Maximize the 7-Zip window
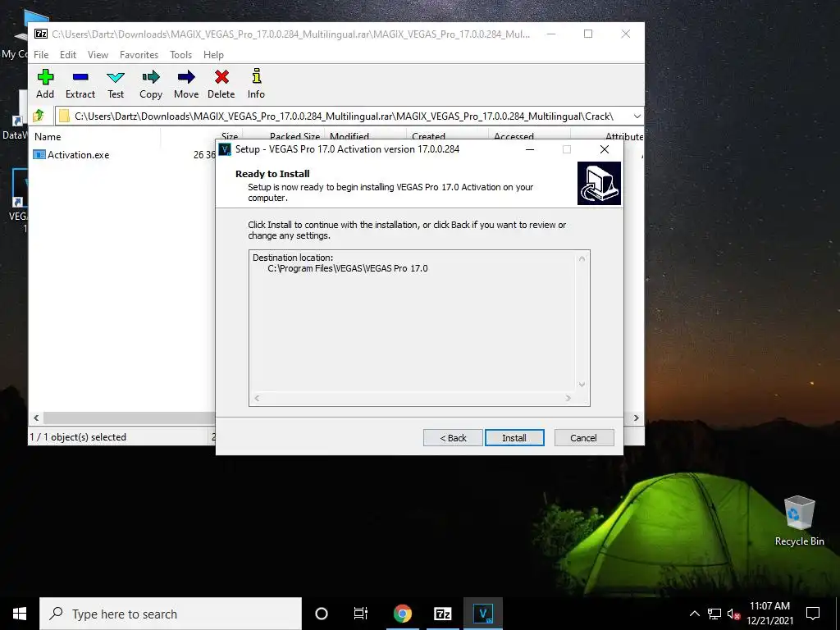 pyautogui.click(x=588, y=34)
